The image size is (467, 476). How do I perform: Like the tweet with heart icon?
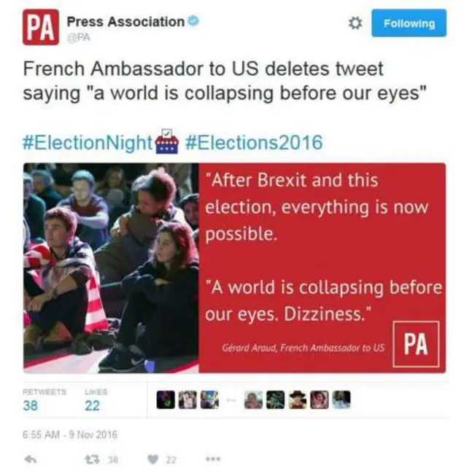tap(153, 460)
